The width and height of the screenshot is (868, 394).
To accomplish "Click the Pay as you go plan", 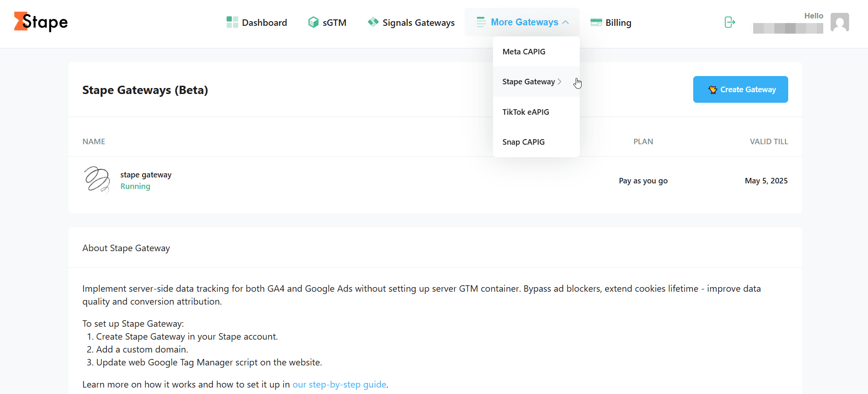I will click(x=643, y=181).
